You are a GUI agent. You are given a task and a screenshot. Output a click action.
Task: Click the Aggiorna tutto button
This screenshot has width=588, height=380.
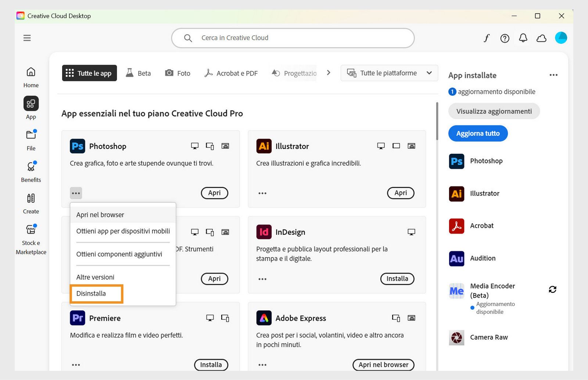coord(478,133)
